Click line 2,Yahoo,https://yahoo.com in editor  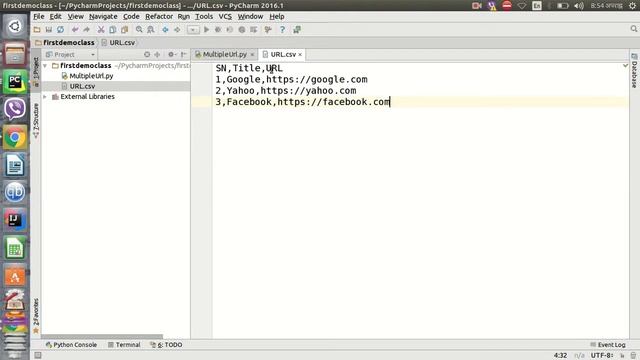pyautogui.click(x=286, y=91)
